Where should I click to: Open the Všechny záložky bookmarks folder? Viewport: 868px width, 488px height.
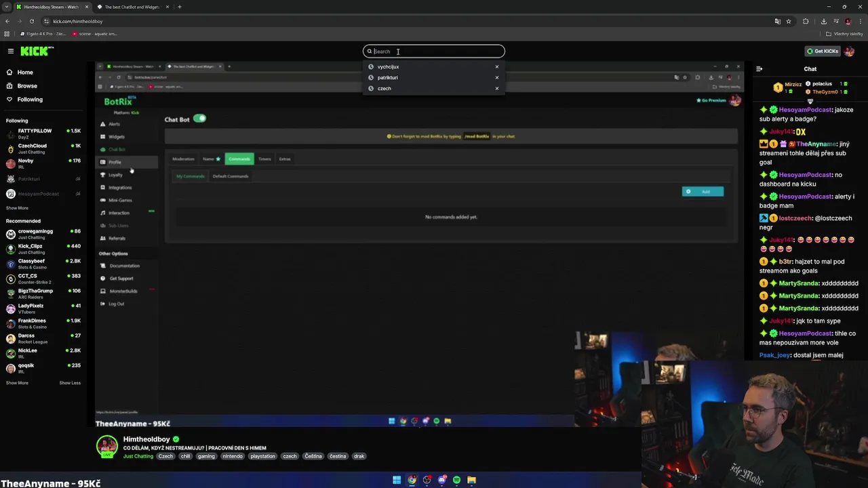845,33
